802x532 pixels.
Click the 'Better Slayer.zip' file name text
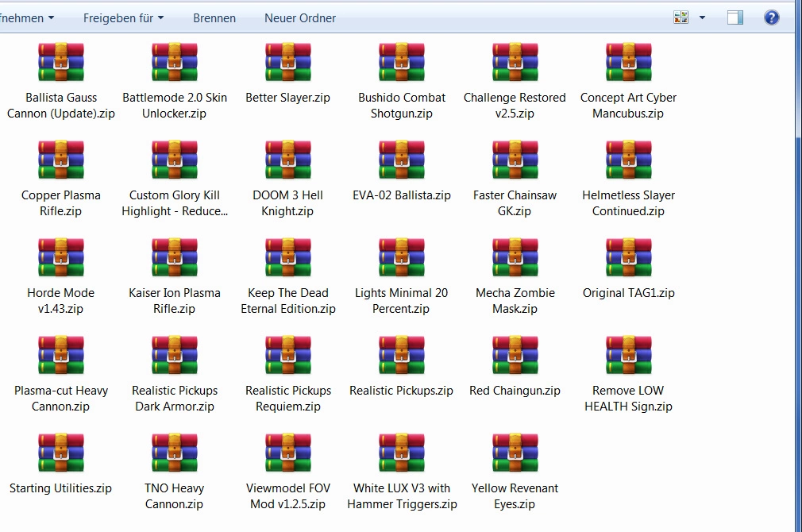[288, 98]
